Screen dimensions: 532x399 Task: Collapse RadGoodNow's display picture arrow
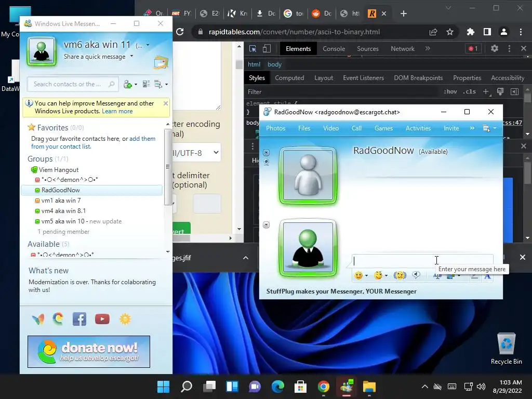267,152
